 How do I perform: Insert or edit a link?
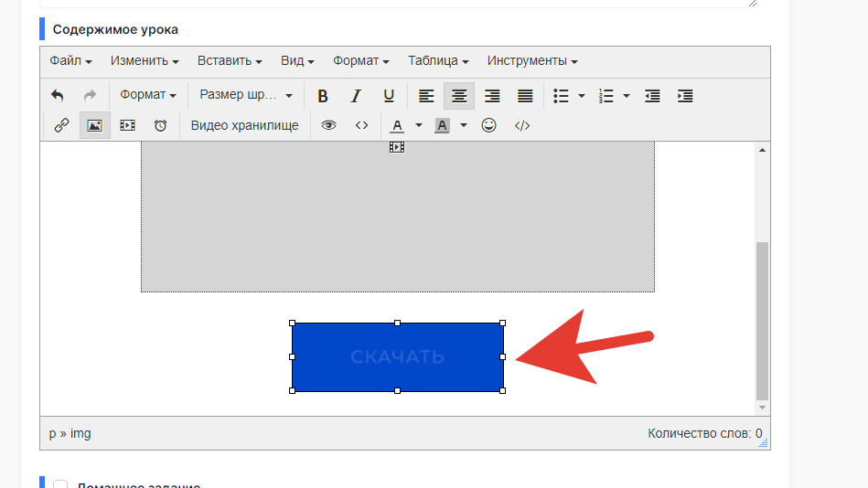coord(61,125)
